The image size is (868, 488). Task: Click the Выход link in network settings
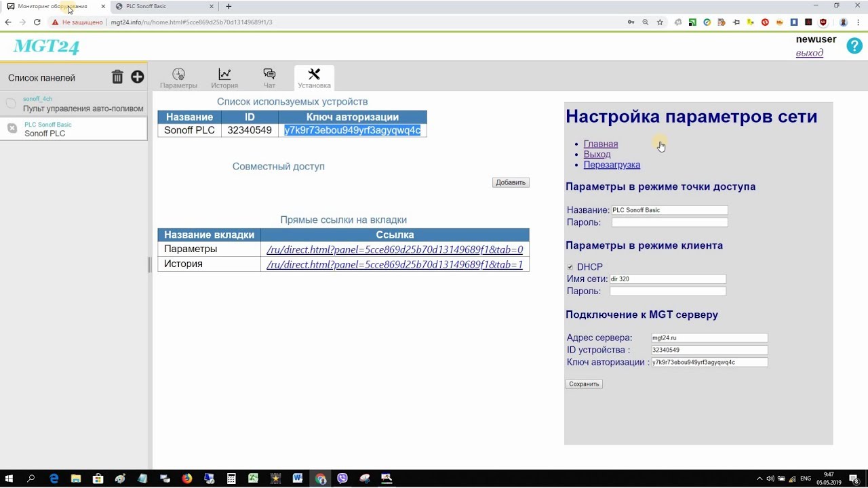click(597, 154)
